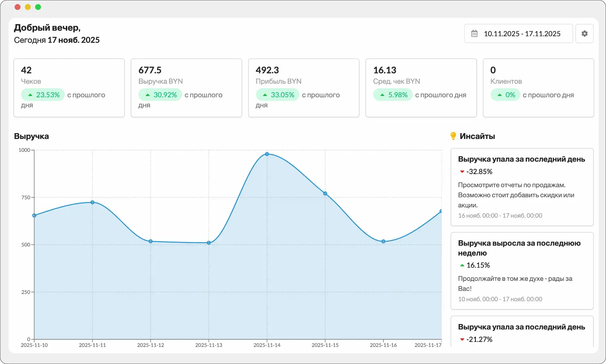Viewport: 606px width, 364px height.
Task: Click the chart data point for 2025-11-11
Action: pos(92,202)
